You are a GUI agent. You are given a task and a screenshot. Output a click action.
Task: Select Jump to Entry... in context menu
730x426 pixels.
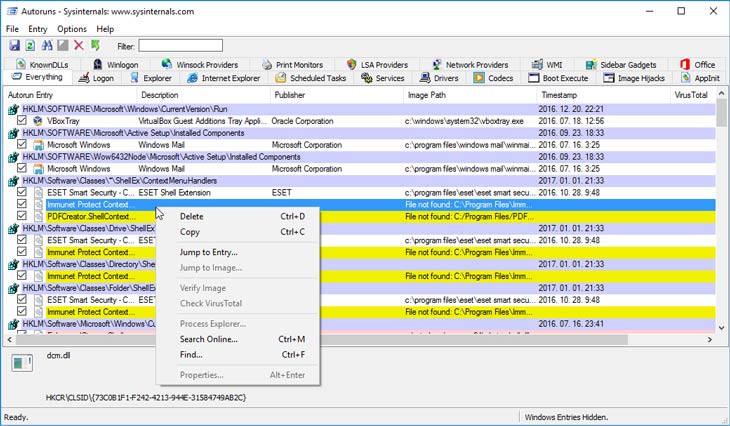click(x=237, y=252)
